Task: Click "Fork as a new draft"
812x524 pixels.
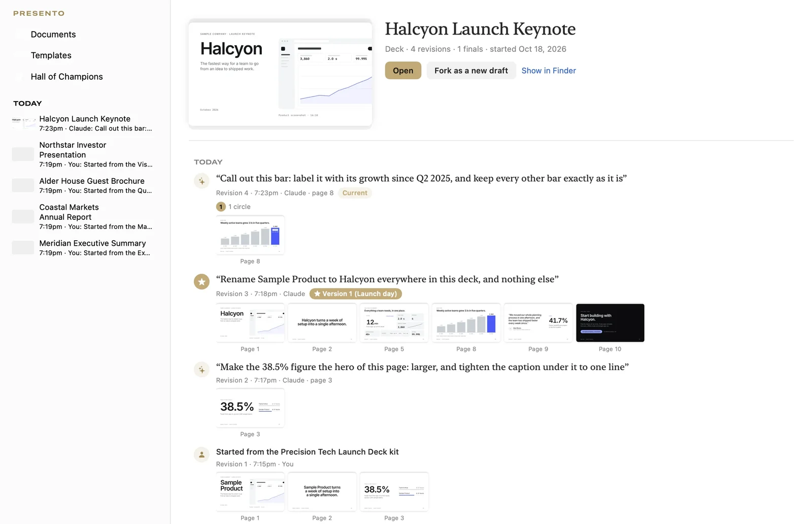Action: tap(471, 71)
